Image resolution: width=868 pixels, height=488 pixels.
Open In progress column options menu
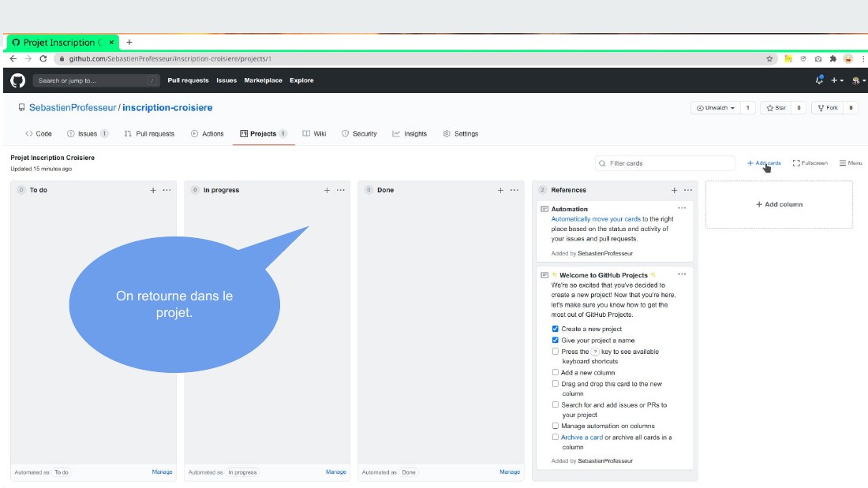coord(340,190)
